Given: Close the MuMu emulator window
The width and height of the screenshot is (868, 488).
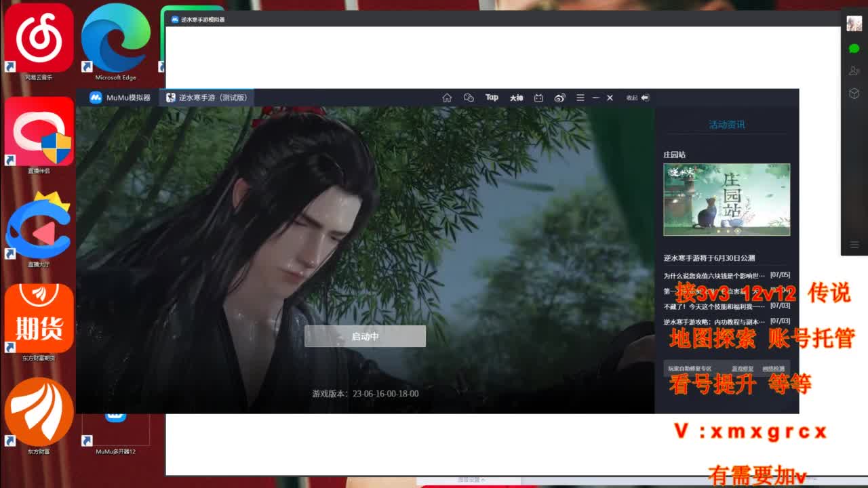Looking at the screenshot, I should coord(610,98).
